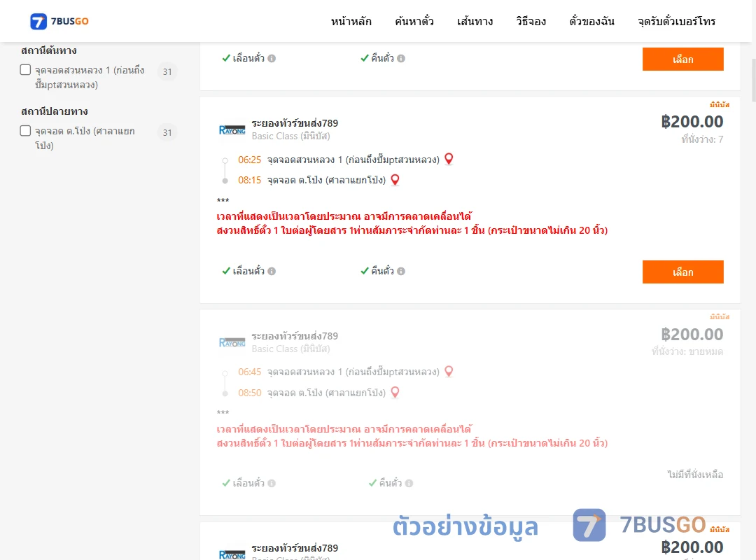
Task: Open the 7BUSGO logo home link
Action: tap(59, 21)
